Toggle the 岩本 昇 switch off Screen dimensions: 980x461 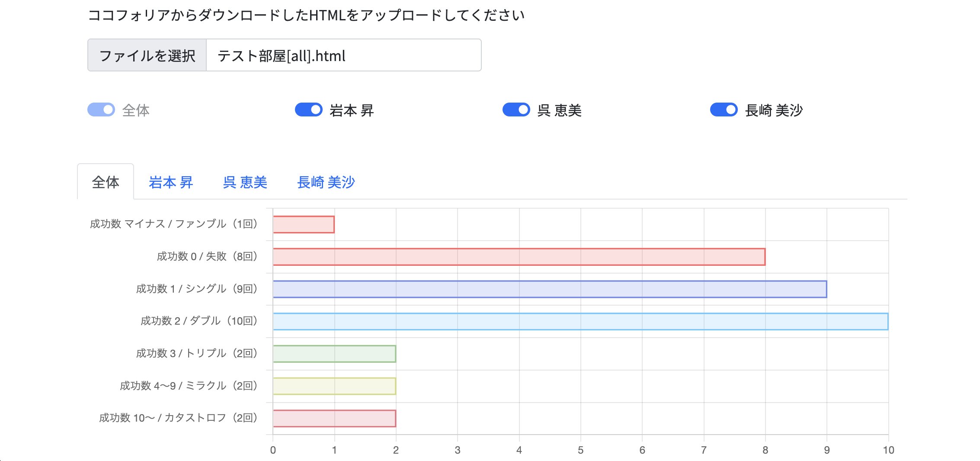pos(309,110)
